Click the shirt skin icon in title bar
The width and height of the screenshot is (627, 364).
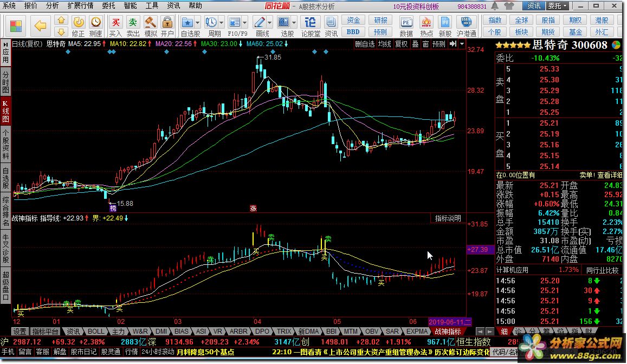(x=509, y=6)
